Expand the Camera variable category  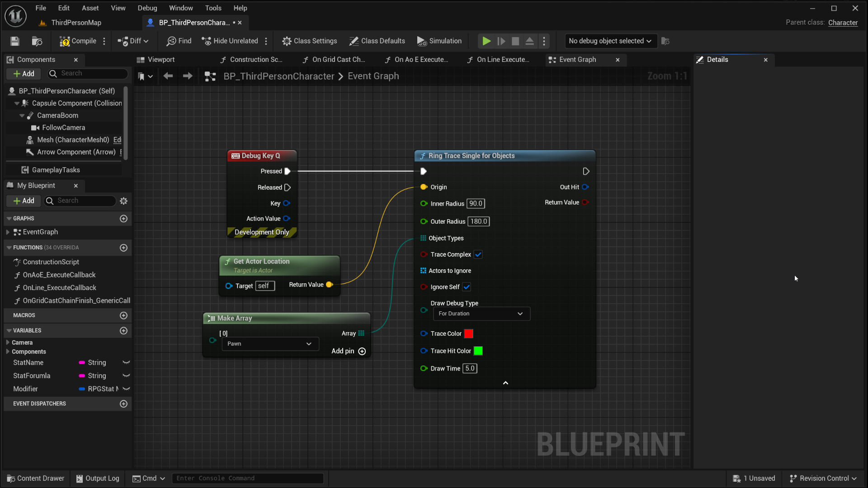pos(8,343)
